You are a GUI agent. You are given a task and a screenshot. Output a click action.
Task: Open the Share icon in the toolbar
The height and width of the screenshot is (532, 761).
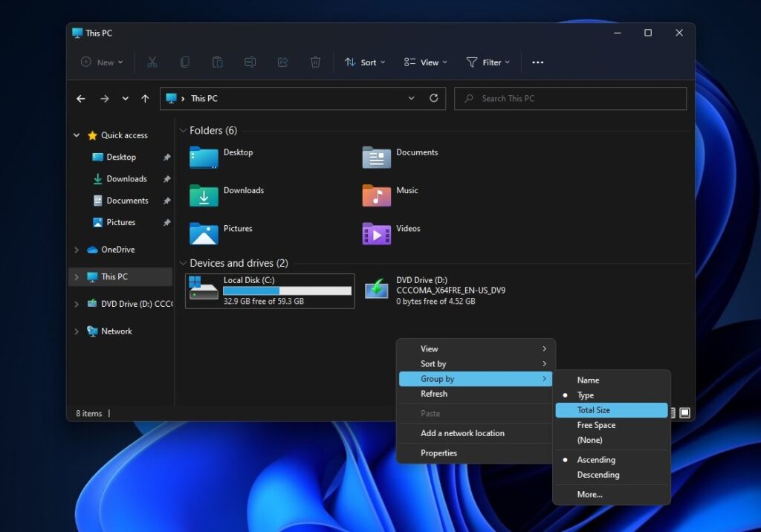282,62
